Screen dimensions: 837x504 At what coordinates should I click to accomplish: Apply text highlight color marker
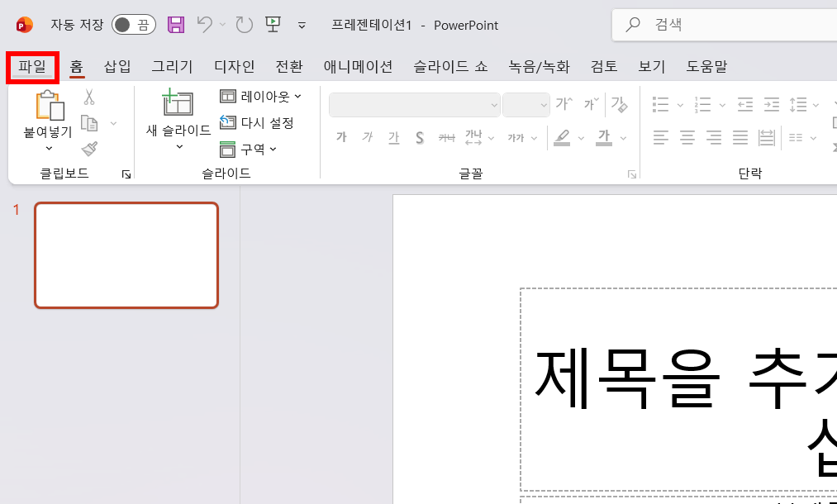click(x=561, y=138)
